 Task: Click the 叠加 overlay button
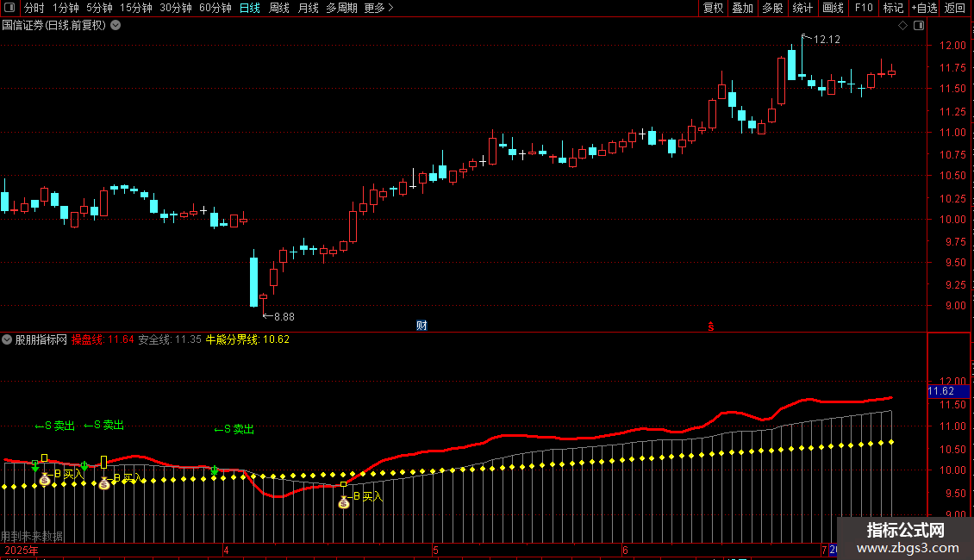click(x=742, y=8)
